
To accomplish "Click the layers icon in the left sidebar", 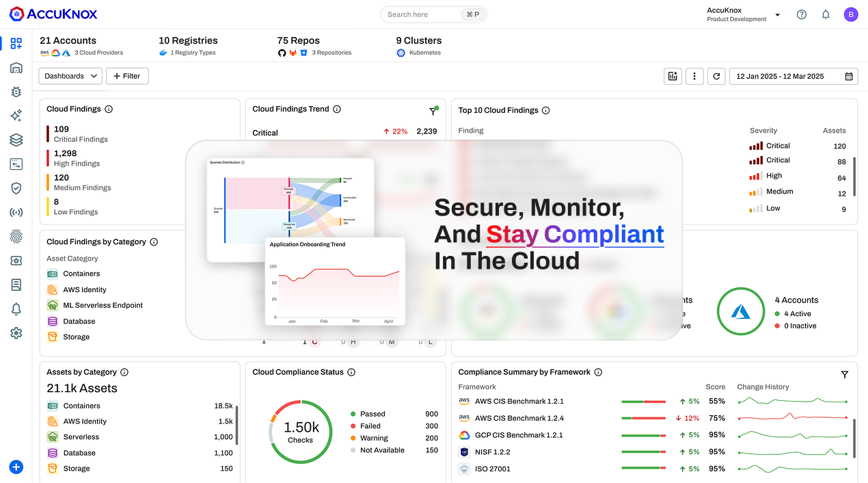I will (x=16, y=140).
